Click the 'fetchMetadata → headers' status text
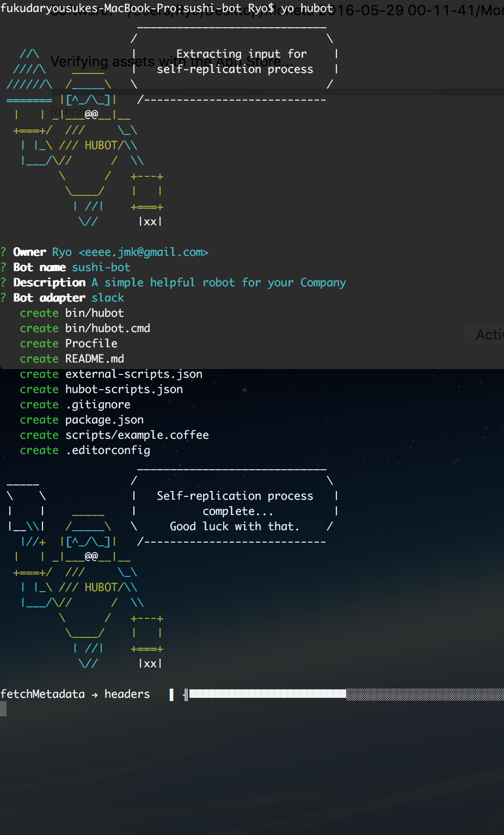 coord(75,694)
